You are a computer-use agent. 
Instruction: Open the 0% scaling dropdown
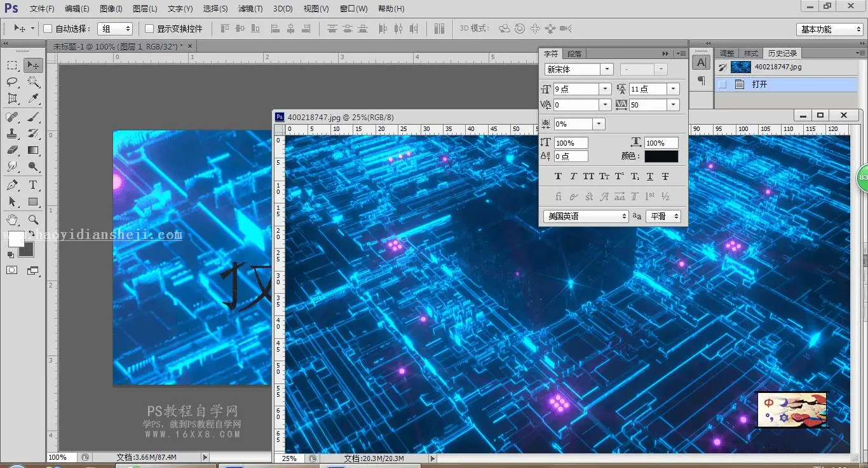click(x=599, y=124)
